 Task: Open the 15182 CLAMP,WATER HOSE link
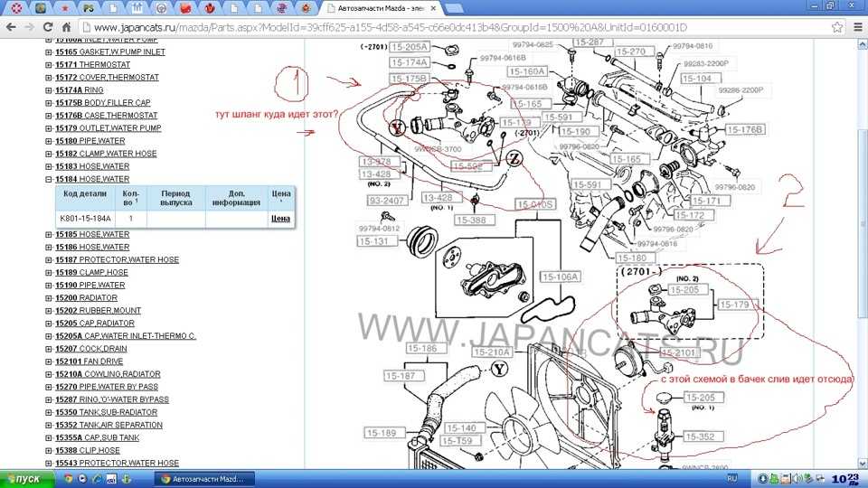pyautogui.click(x=106, y=154)
